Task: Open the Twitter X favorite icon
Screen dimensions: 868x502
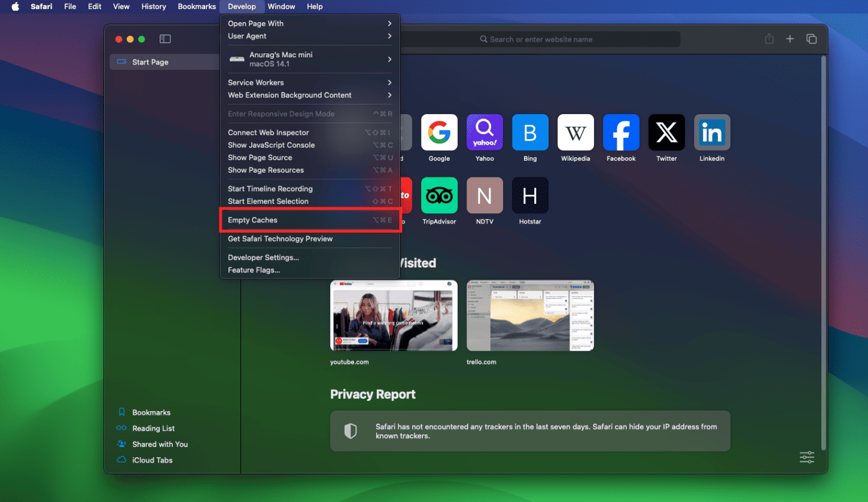Action: coord(666,132)
